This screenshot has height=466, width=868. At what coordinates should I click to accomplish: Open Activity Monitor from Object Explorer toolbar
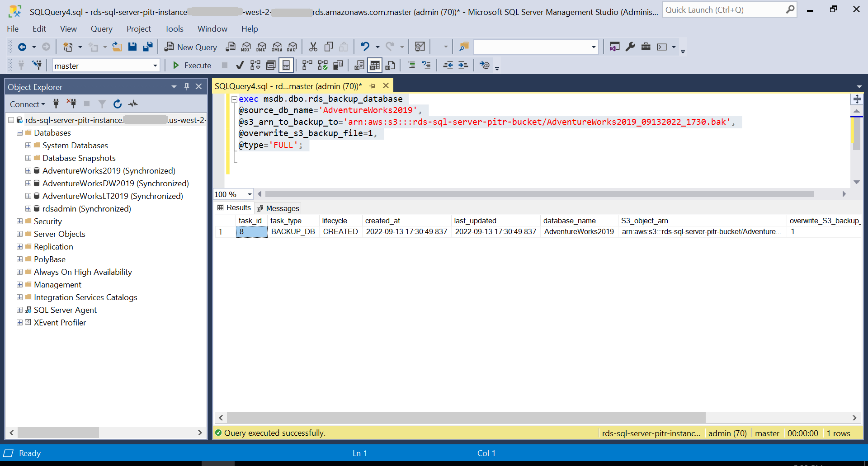tap(133, 104)
